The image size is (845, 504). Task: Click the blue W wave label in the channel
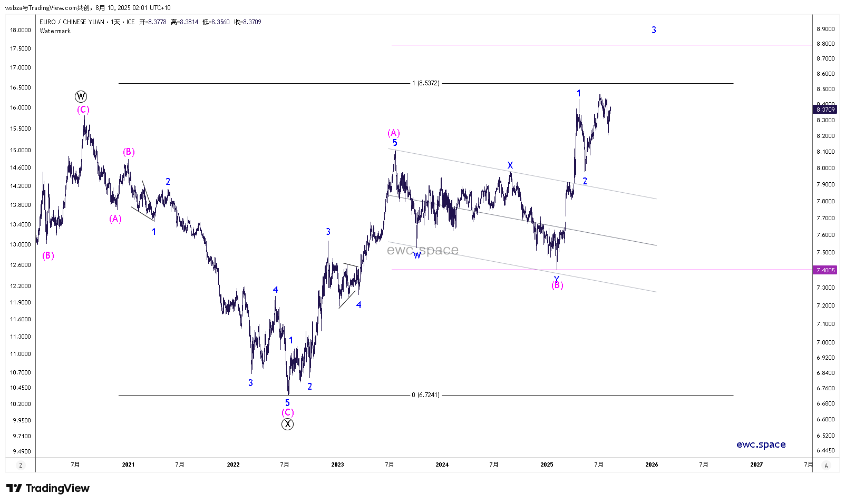[417, 255]
